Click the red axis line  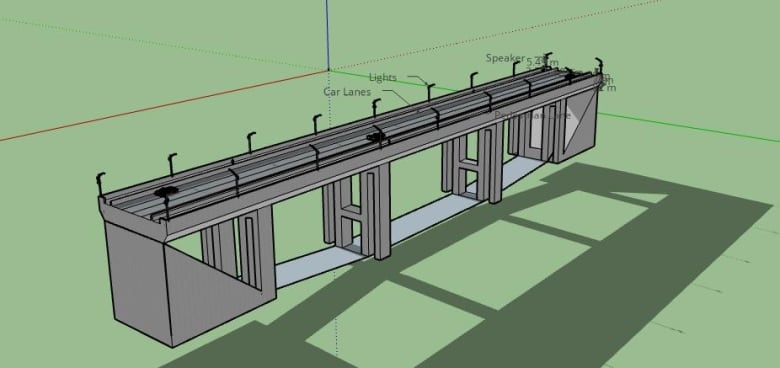pos(164,105)
